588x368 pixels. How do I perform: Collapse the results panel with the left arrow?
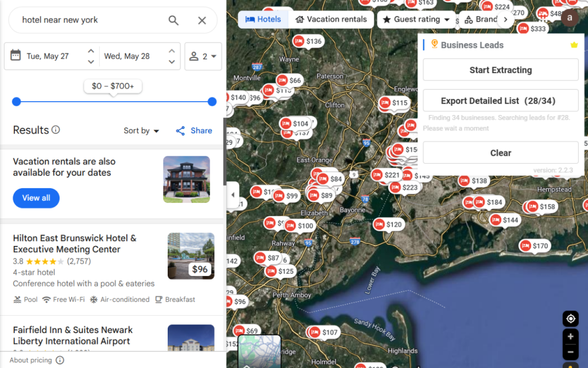233,195
